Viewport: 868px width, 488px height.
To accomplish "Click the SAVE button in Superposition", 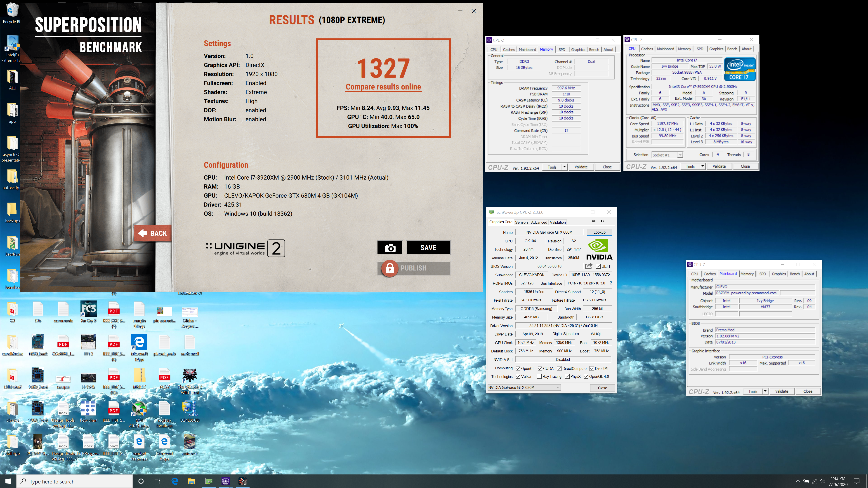I will click(428, 248).
